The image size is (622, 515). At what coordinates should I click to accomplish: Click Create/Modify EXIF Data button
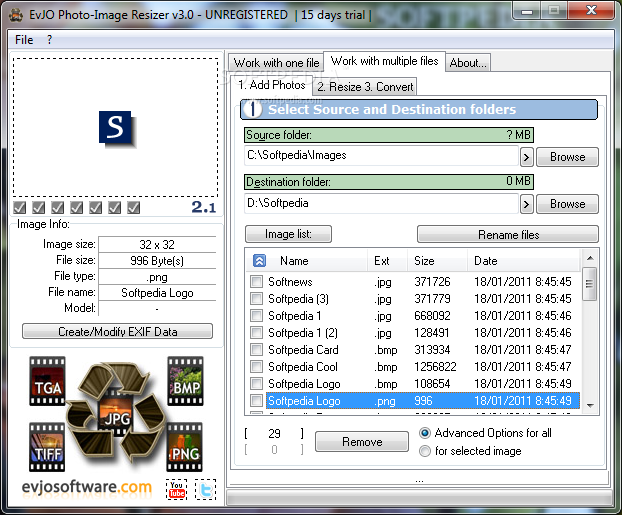pos(117,331)
